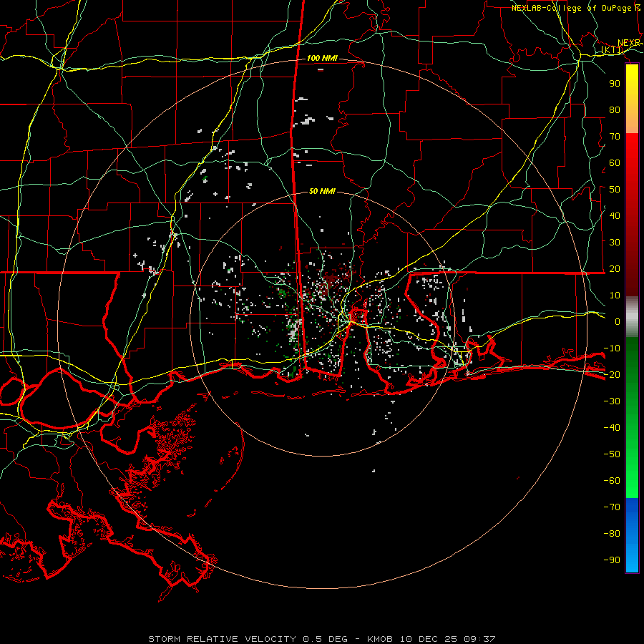Viewport: 644px width, 644px height.
Task: Click the gray zero-velocity segment of the color bar
Action: [x=632, y=317]
